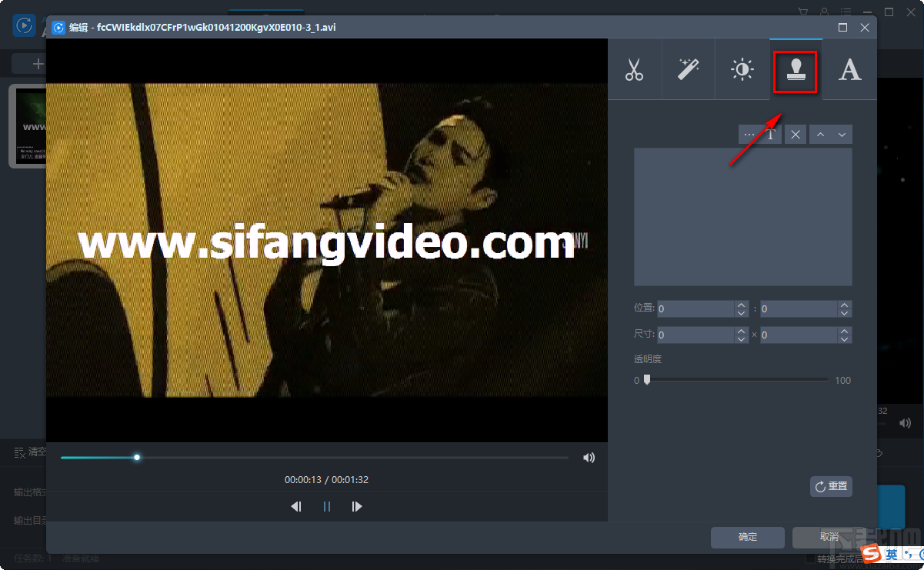This screenshot has height=570, width=924.
Task: Increase the position X value stepper
Action: [741, 305]
